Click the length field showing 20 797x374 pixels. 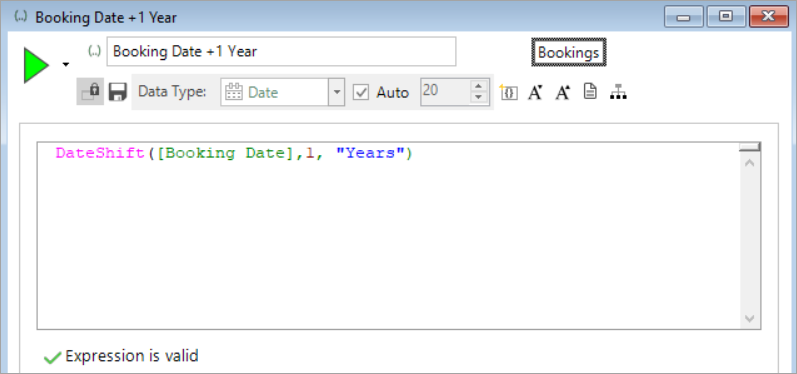[x=446, y=92]
